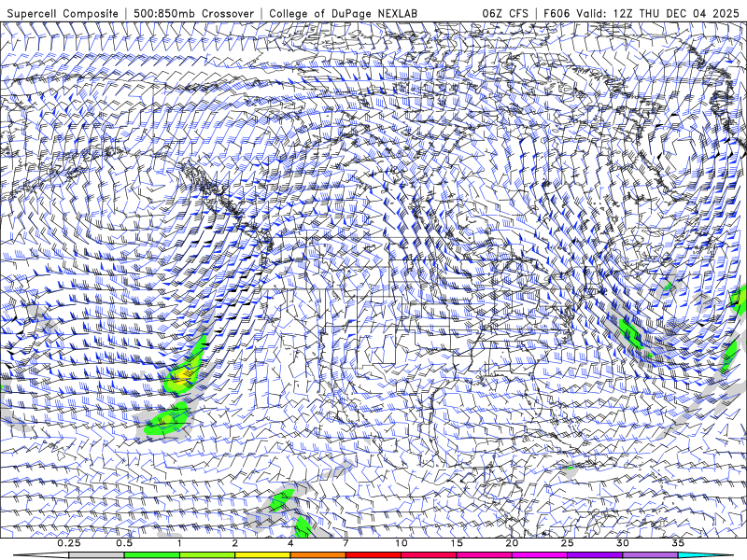
Task: Click the '25' colorbar tick label
Action: tap(567, 543)
